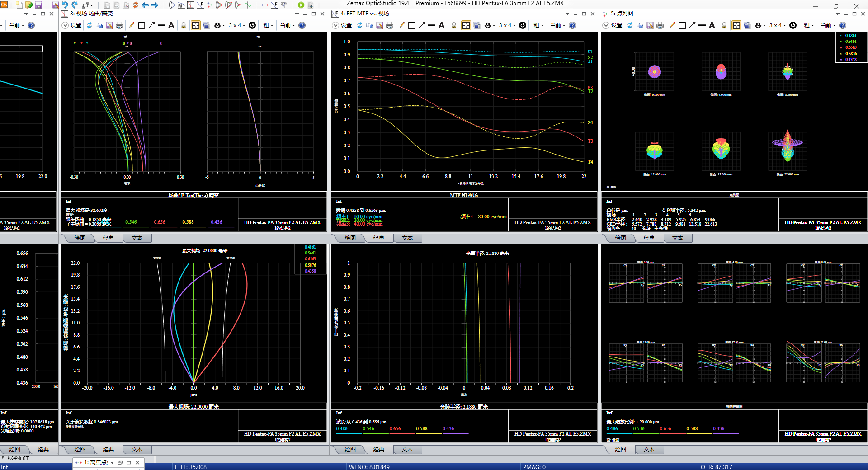Switch to 文本 tab under field curvature plot
This screenshot has width=868, height=470.
coord(137,238)
